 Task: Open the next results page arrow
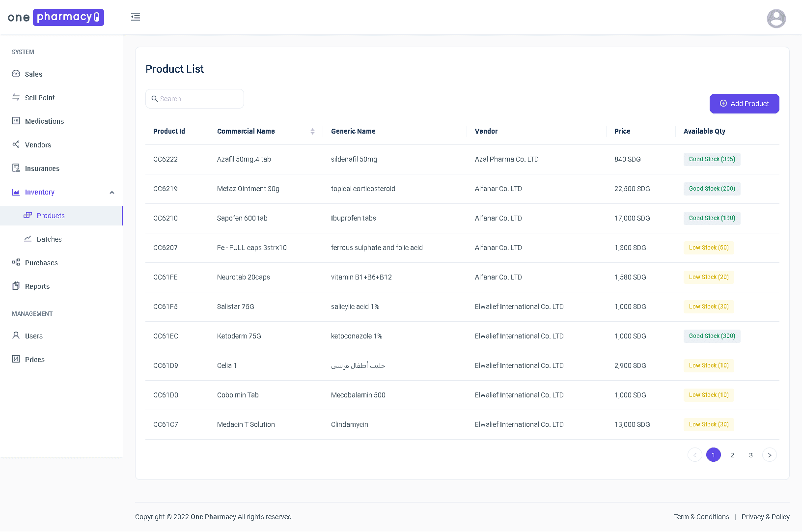tap(769, 455)
